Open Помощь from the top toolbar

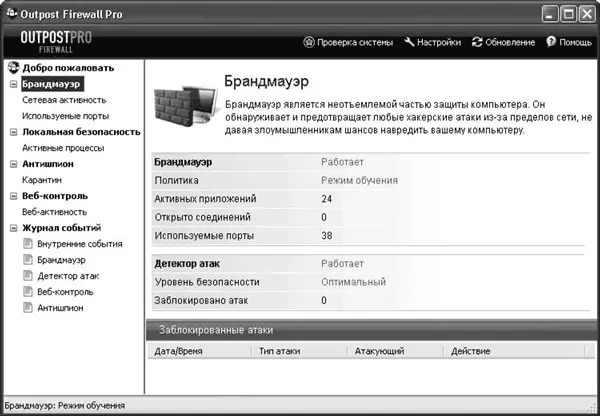click(569, 42)
